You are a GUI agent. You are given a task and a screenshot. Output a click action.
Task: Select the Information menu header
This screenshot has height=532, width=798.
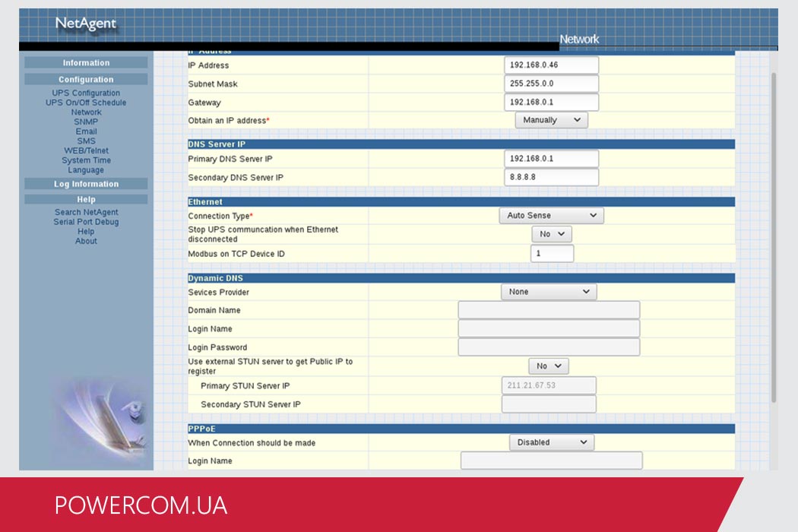86,63
